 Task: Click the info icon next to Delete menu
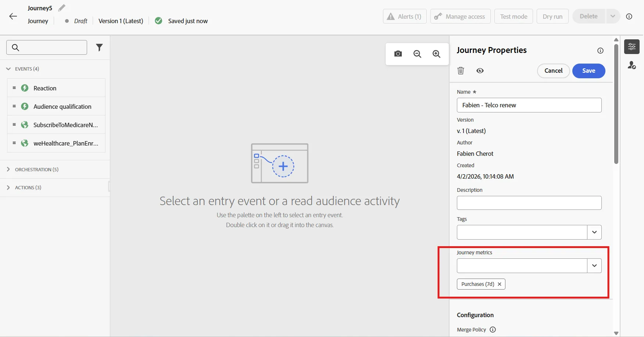coord(629,17)
